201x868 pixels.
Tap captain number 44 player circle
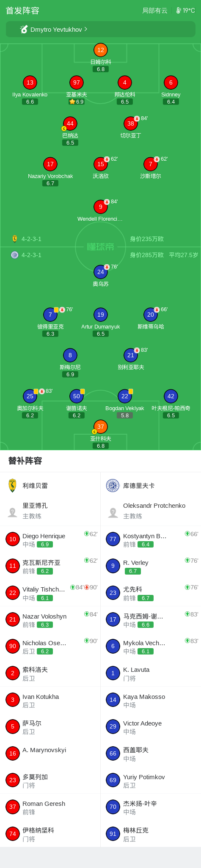click(x=70, y=123)
